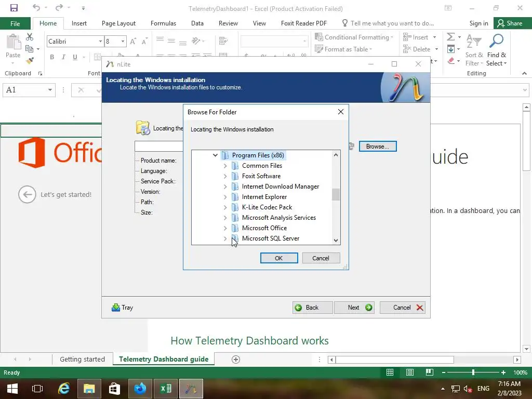Switch to Page Break Preview icon
This screenshot has height=399, width=532.
pos(430,373)
